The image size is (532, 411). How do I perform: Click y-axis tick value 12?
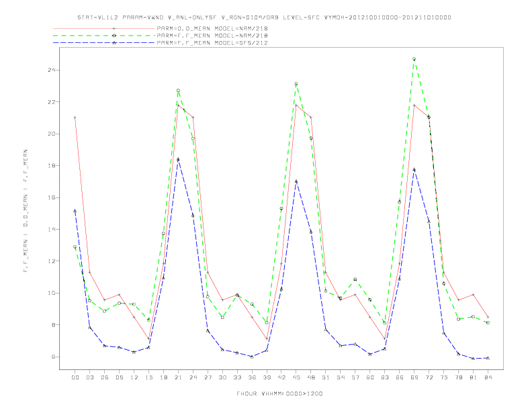click(51, 261)
